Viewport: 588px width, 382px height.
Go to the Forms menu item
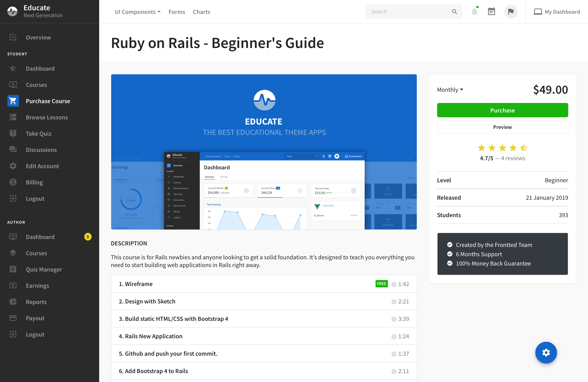coord(177,12)
